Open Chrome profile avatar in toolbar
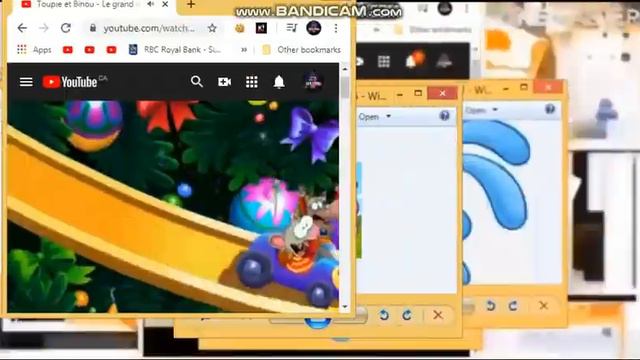The image size is (640, 360). (x=313, y=28)
